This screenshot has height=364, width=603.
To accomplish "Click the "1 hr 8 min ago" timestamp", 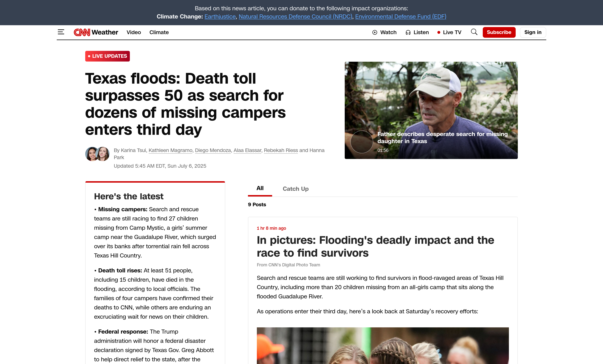I will [271, 228].
